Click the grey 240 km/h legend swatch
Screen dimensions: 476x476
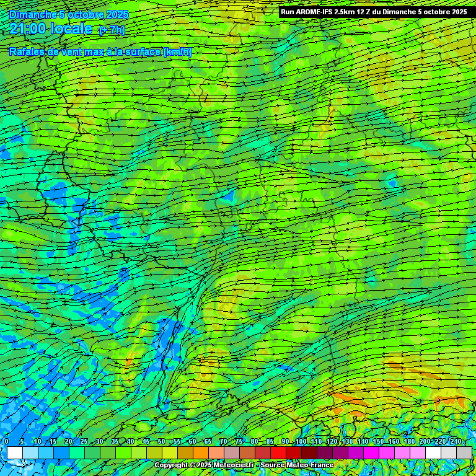coord(464,453)
